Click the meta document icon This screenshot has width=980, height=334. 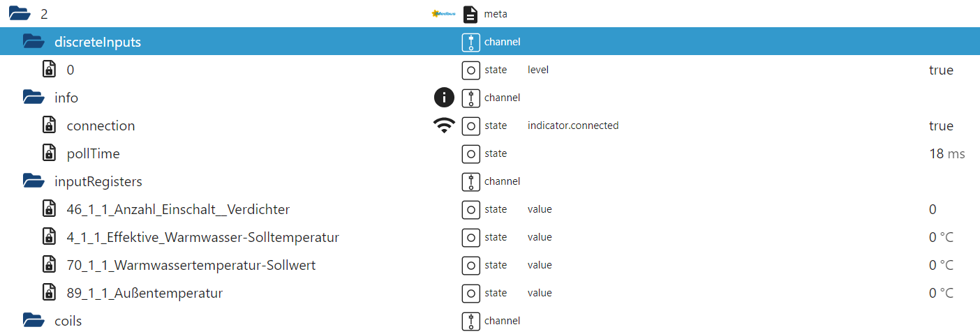(471, 14)
